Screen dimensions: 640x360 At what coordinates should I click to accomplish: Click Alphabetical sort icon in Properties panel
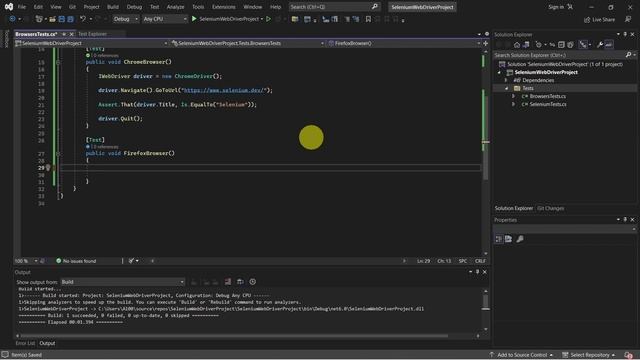point(509,239)
